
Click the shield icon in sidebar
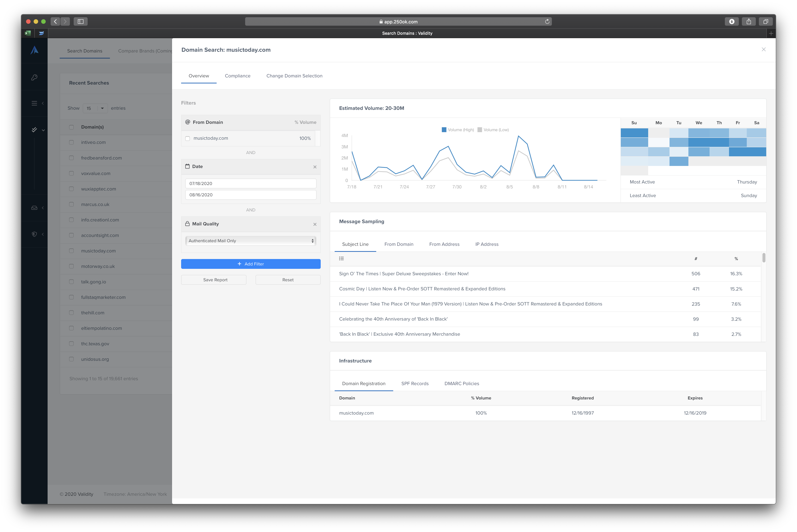click(34, 234)
